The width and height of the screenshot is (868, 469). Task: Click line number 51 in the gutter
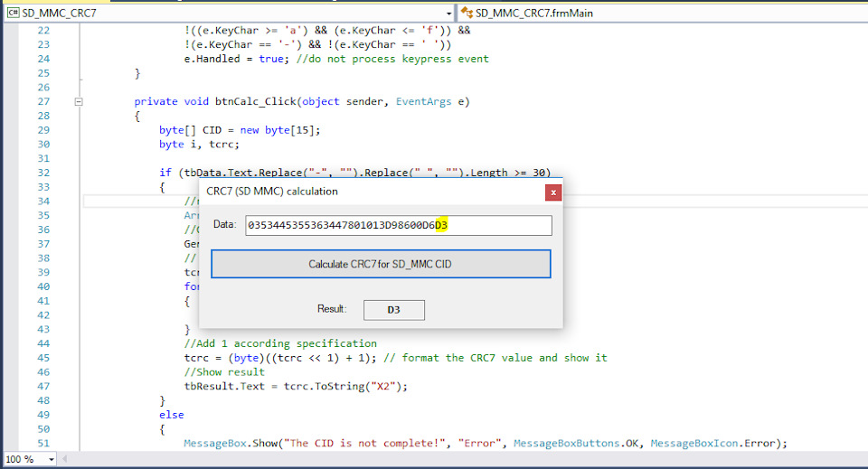coord(43,443)
